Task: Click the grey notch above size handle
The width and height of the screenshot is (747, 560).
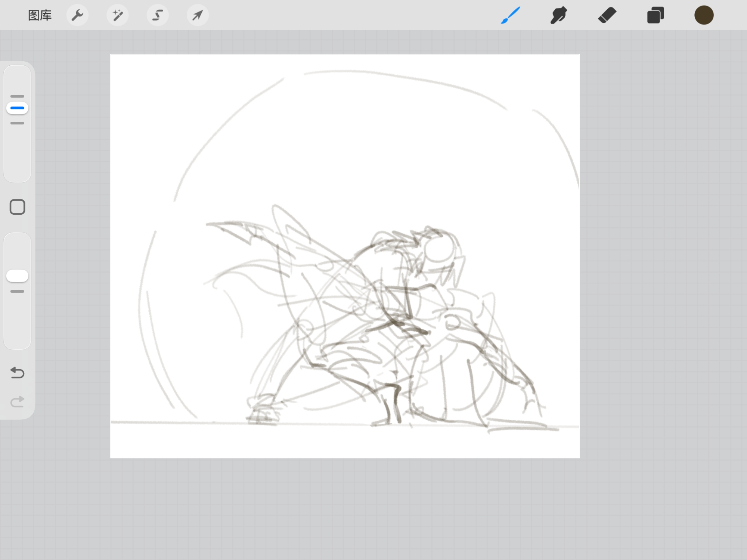Action: click(17, 96)
